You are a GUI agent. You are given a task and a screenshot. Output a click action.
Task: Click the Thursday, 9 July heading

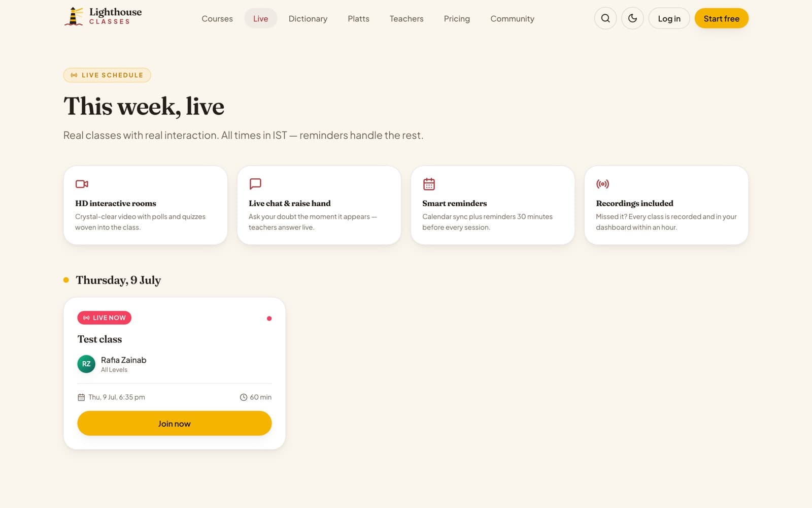click(118, 280)
